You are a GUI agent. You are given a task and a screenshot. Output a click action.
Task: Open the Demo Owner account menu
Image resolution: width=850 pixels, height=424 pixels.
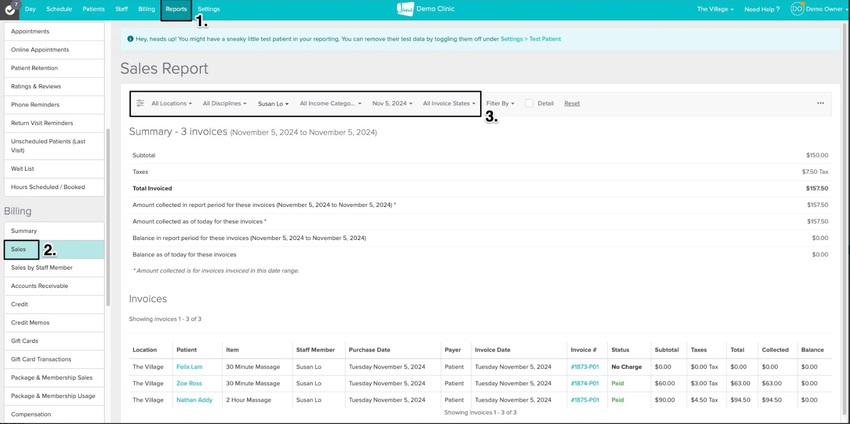pyautogui.click(x=826, y=9)
